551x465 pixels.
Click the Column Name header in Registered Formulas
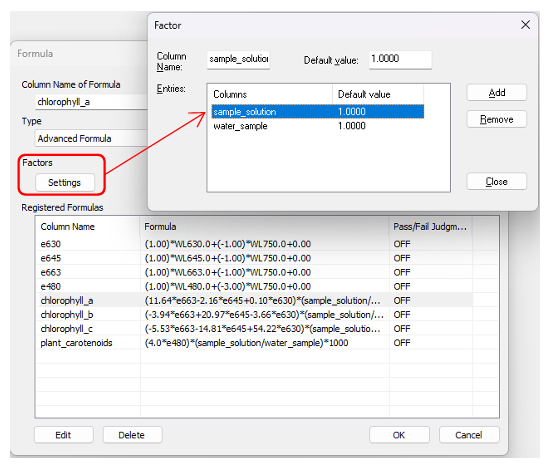(88, 227)
